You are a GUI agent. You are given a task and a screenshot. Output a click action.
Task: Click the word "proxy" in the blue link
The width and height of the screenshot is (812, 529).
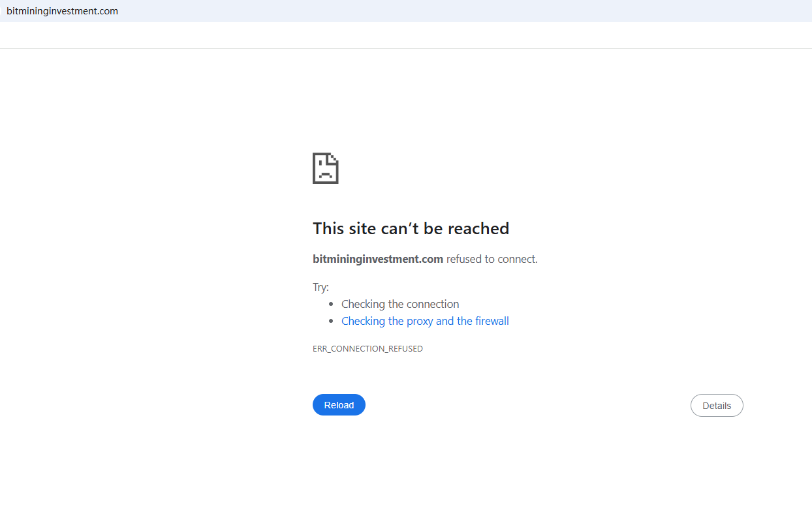420,322
